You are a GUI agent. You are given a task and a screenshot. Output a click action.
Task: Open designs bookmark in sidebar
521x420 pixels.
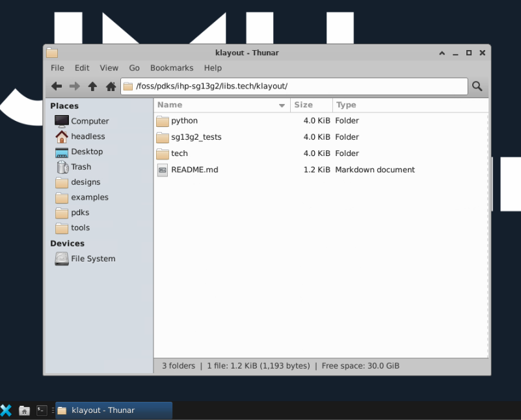(x=77, y=182)
